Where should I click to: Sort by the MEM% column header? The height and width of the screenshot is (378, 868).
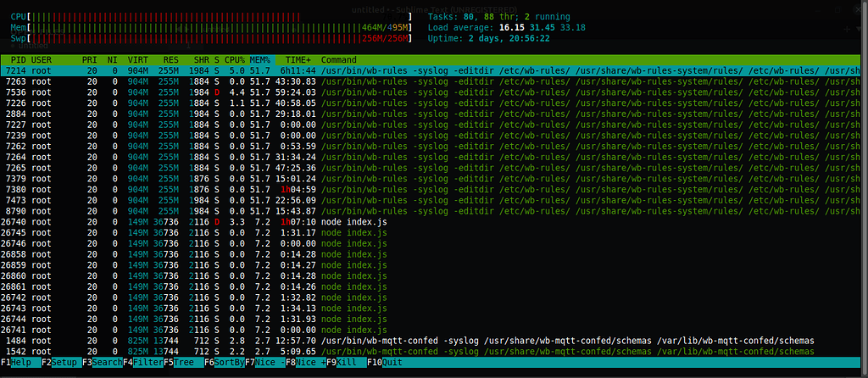point(261,60)
